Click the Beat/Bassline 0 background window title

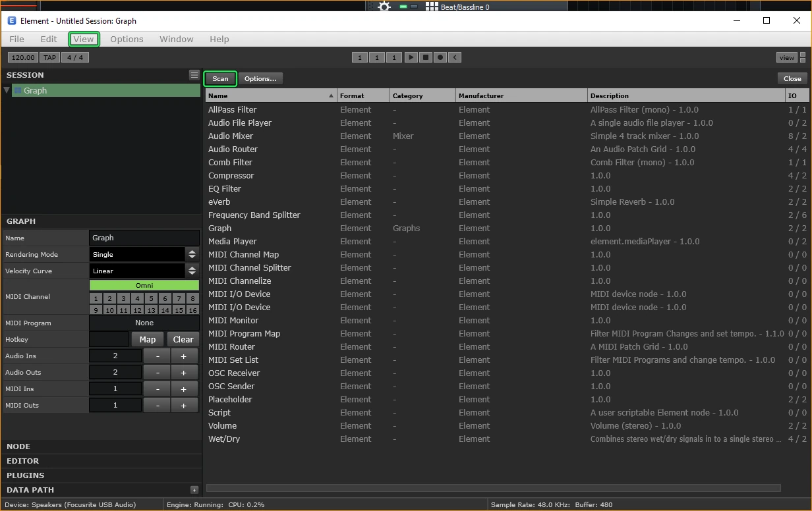pyautogui.click(x=465, y=7)
